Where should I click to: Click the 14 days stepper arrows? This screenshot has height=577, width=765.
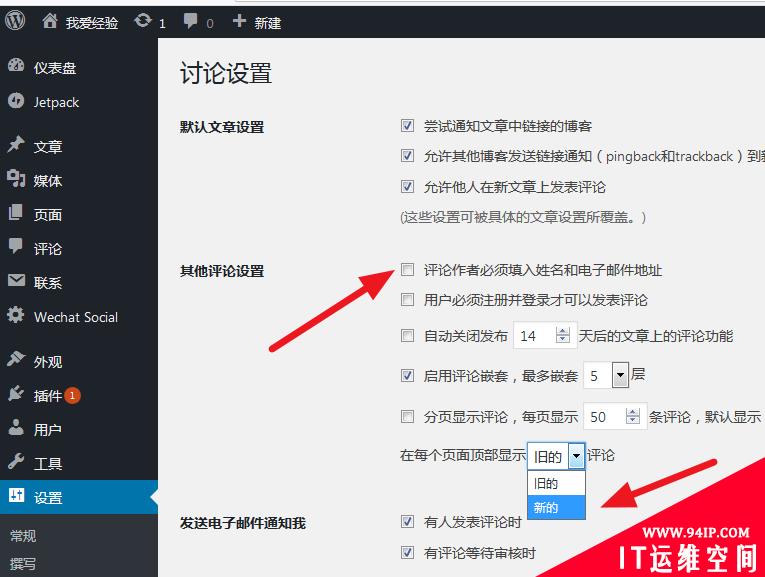coord(563,335)
